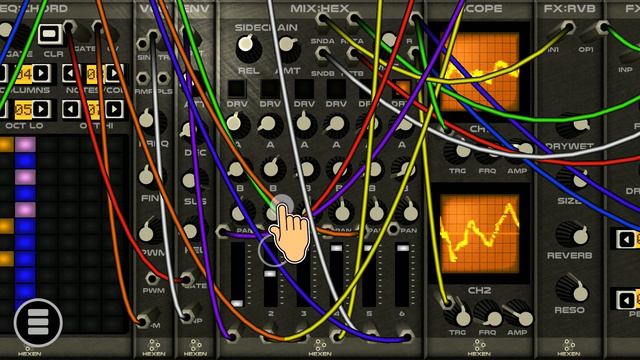
Task: Adjust mixer channel 2 send B knob
Action: click(271, 170)
